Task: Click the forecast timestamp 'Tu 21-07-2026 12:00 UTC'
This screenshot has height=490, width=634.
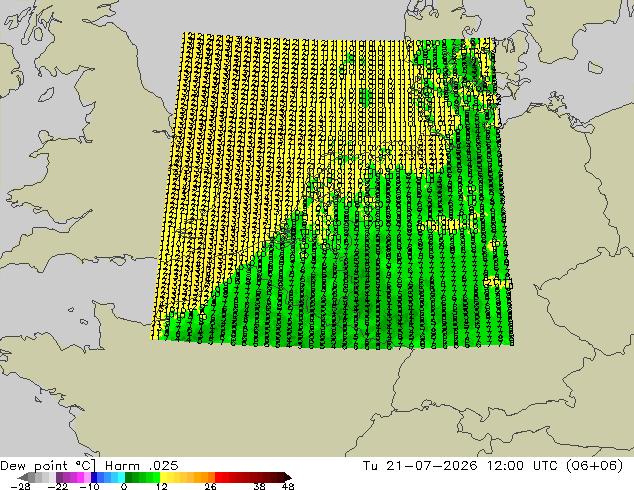Action: [x=458, y=466]
